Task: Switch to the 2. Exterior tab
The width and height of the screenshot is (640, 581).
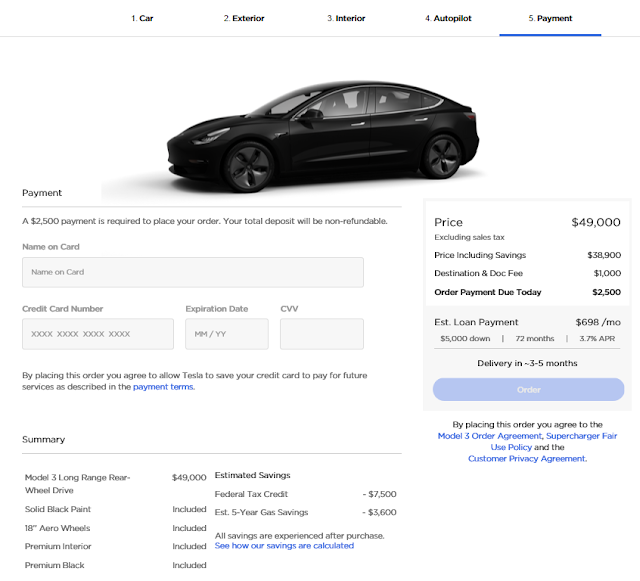Action: [x=244, y=18]
